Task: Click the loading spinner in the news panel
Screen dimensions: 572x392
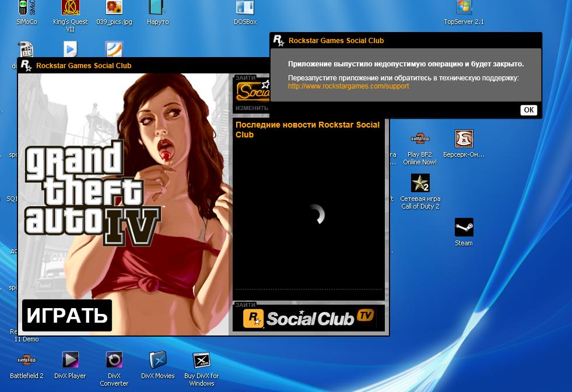Action: pyautogui.click(x=317, y=214)
